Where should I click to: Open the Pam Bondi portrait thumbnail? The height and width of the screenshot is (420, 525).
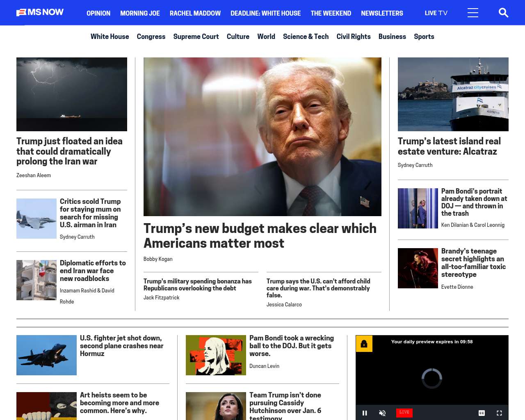pyautogui.click(x=418, y=208)
